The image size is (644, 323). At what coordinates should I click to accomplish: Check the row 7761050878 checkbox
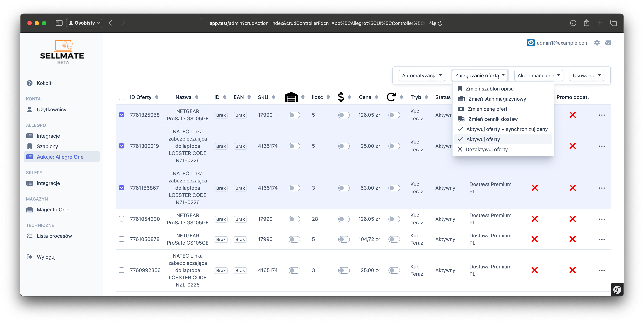[122, 239]
